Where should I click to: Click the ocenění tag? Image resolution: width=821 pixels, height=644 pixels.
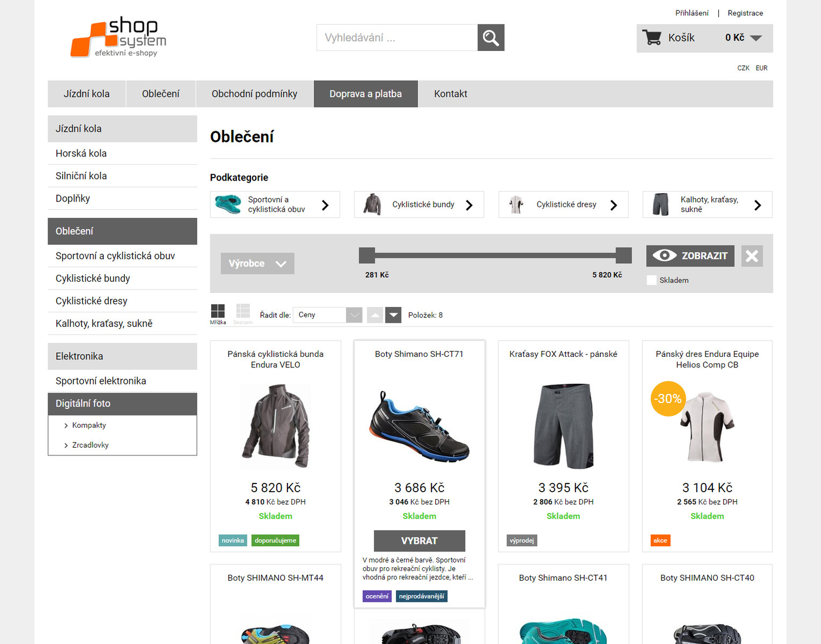377,596
